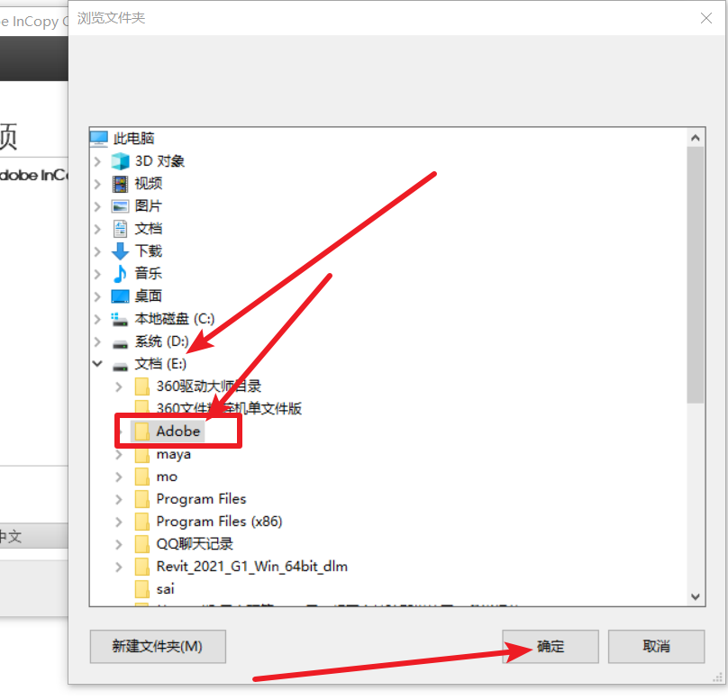Expand the QQ聊天记录 folder node
728x700 pixels.
(119, 544)
